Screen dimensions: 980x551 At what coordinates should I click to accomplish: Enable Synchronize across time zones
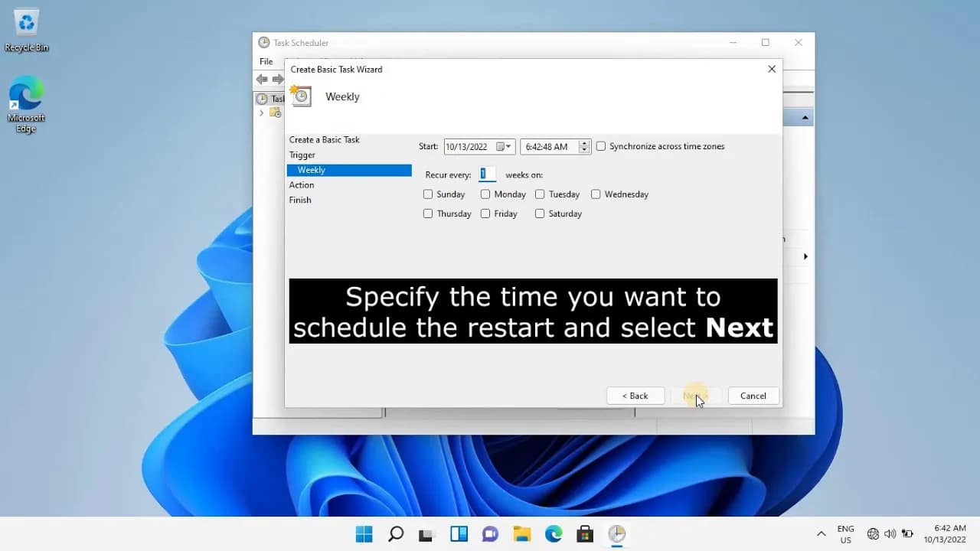(600, 146)
